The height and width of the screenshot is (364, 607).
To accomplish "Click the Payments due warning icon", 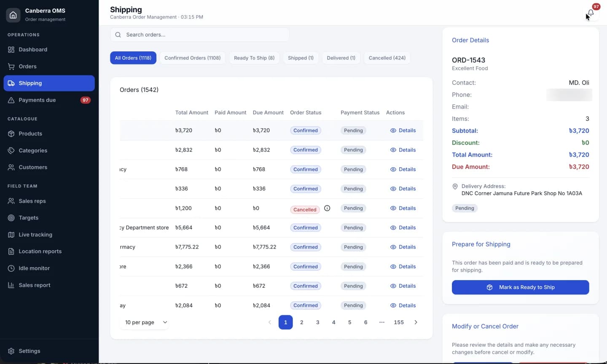I will click(x=11, y=100).
